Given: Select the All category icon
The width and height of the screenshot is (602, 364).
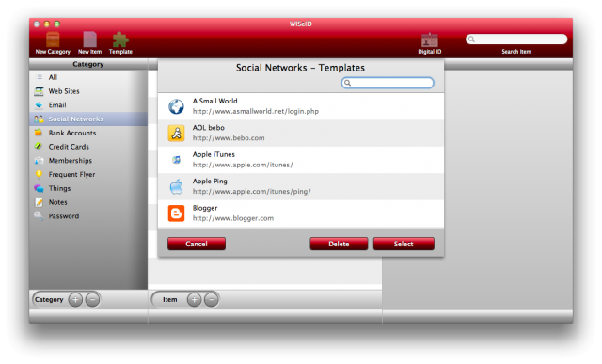Looking at the screenshot, I should click(39, 77).
